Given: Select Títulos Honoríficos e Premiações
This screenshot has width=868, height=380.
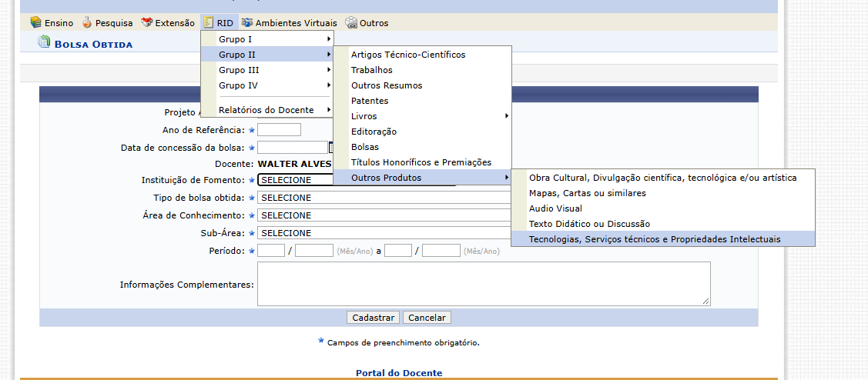Looking at the screenshot, I should point(422,162).
